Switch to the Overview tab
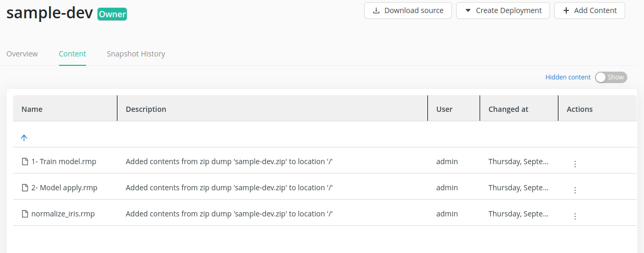This screenshot has width=644, height=253. (x=22, y=54)
